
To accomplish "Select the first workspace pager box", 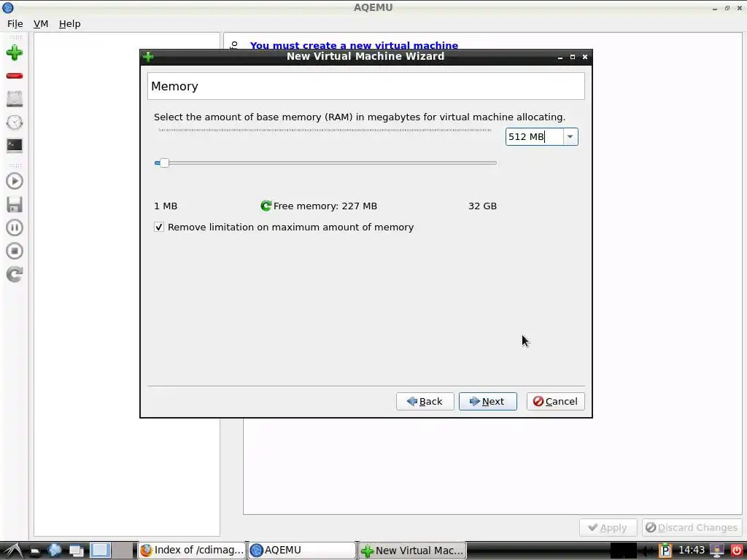I will [x=100, y=551].
